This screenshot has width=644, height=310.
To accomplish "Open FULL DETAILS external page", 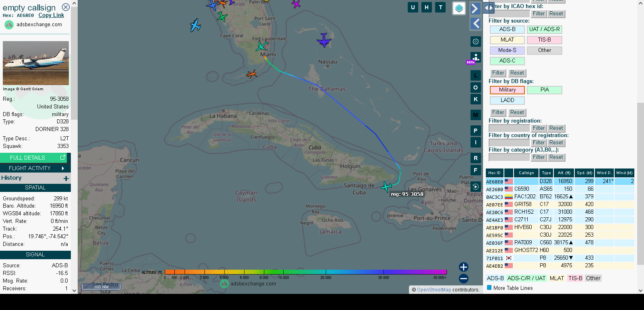I will click(x=34, y=158).
